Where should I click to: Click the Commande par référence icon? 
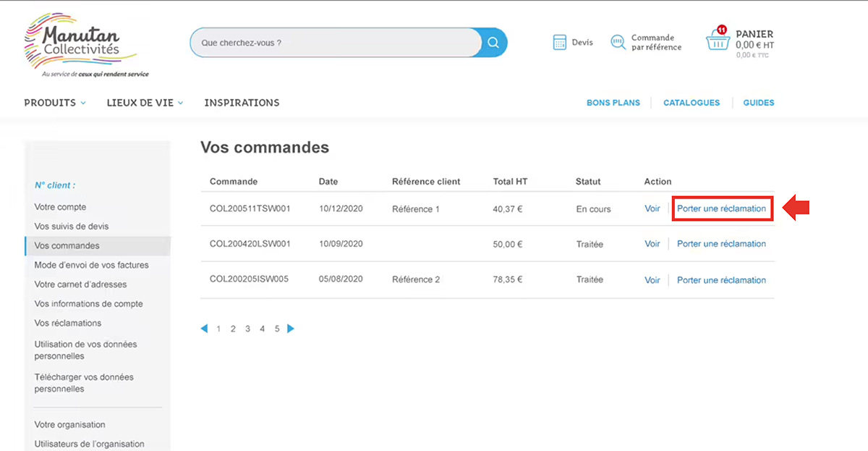click(x=618, y=43)
